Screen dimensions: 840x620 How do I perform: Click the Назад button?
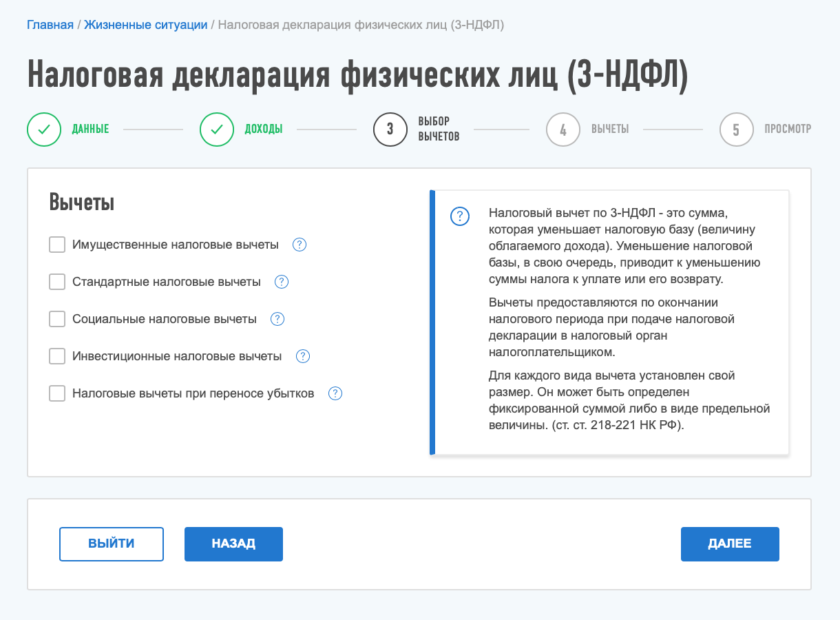pyautogui.click(x=233, y=544)
